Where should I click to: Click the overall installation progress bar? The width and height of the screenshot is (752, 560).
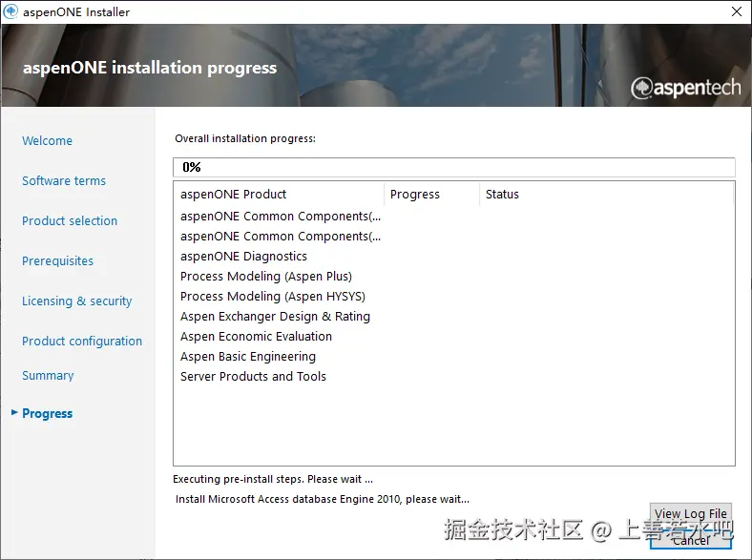click(453, 167)
